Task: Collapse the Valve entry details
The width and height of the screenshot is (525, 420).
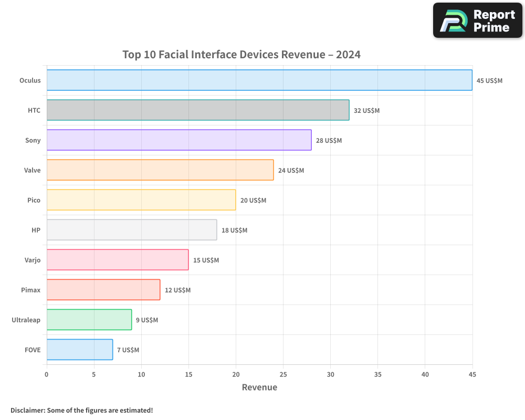Action: (160, 170)
